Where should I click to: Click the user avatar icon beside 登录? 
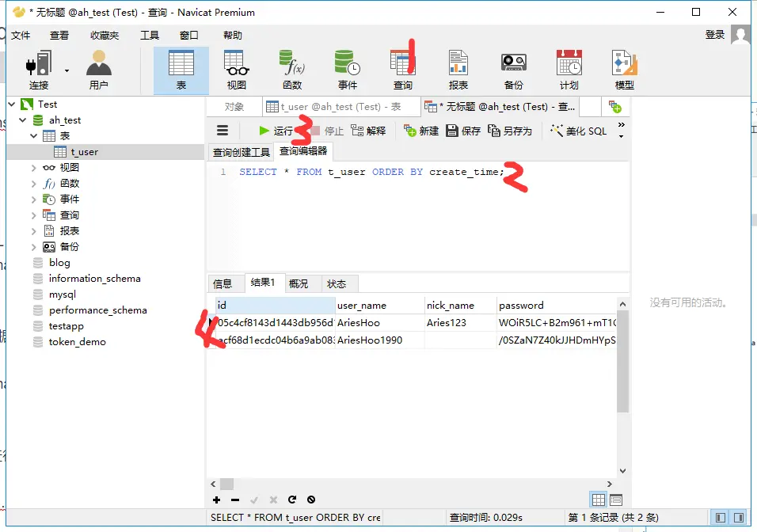click(740, 35)
